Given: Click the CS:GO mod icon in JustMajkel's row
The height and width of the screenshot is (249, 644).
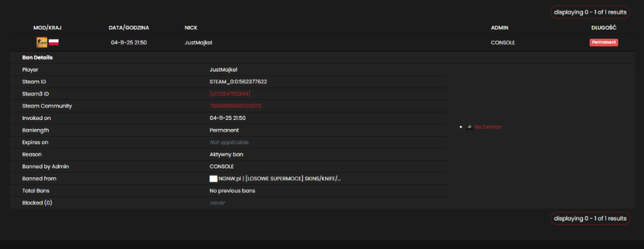Looking at the screenshot, I should tap(41, 43).
